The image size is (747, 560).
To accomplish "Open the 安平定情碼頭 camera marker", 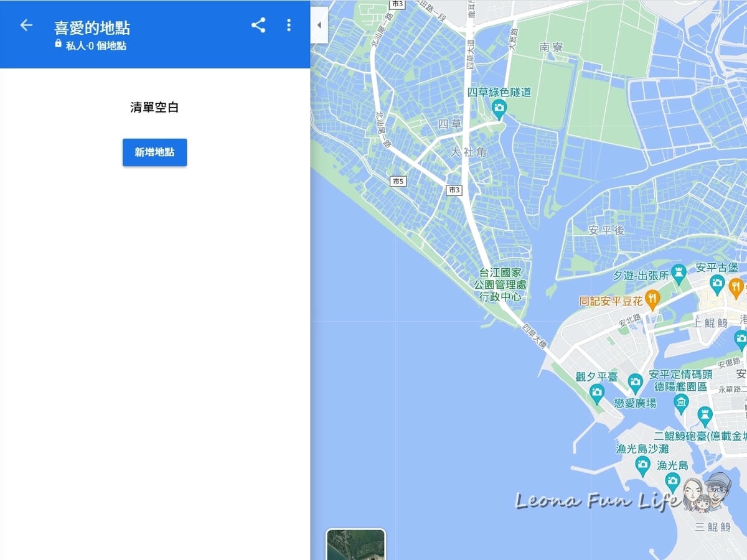I will pyautogui.click(x=635, y=381).
